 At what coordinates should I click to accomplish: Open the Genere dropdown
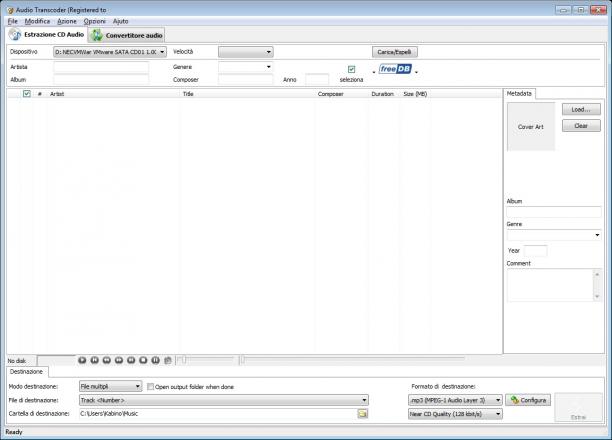[x=246, y=67]
